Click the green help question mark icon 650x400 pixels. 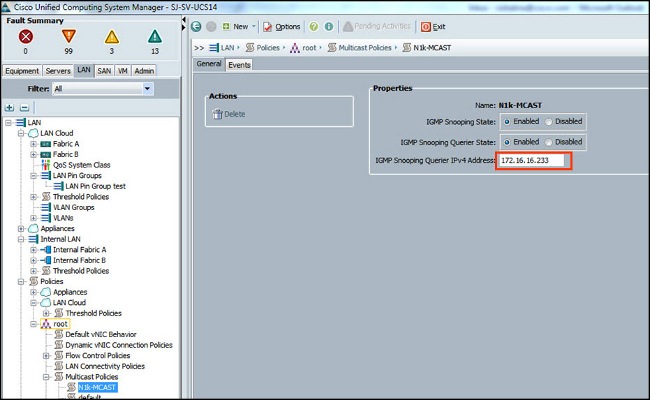coord(314,27)
